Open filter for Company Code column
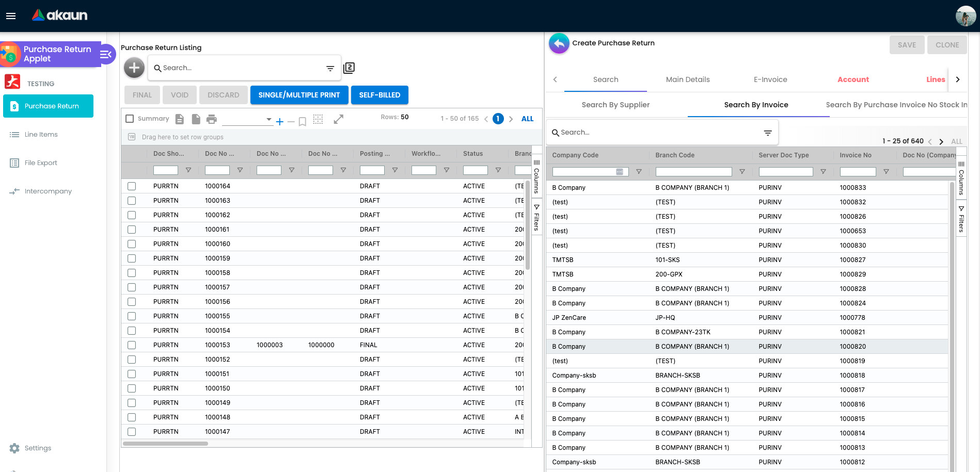This screenshot has width=980, height=472. 639,172
